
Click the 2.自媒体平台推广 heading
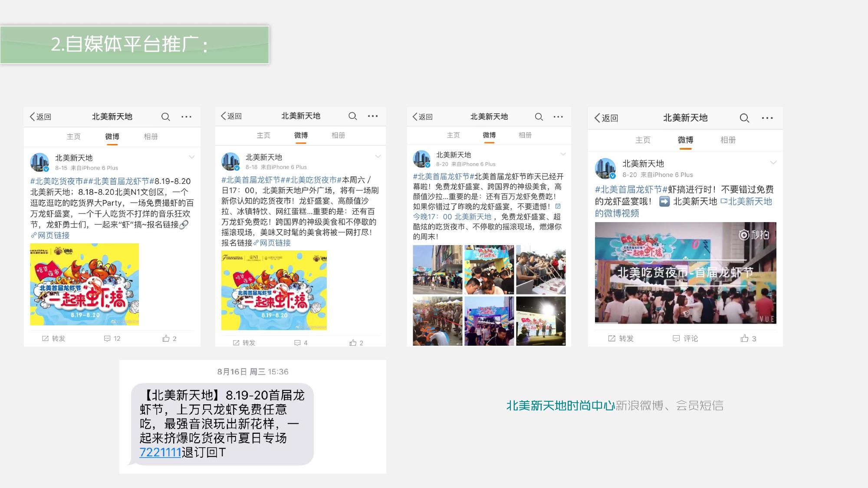tap(129, 44)
